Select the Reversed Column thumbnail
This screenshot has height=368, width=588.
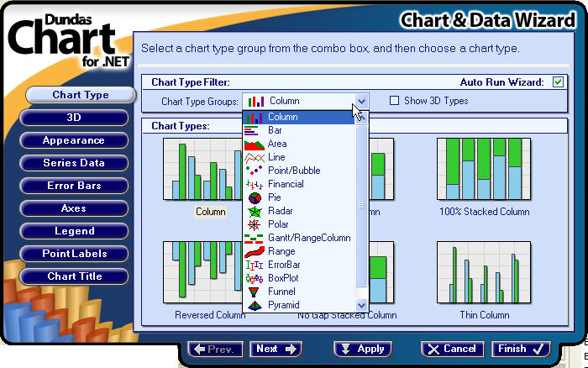tap(203, 272)
